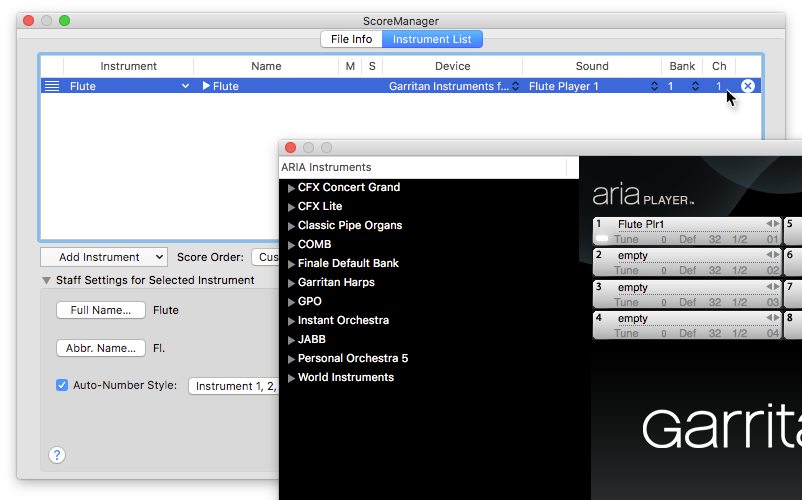Zoom the ScoreManager window with green button
Screen dimensions: 802x500
point(64,20)
